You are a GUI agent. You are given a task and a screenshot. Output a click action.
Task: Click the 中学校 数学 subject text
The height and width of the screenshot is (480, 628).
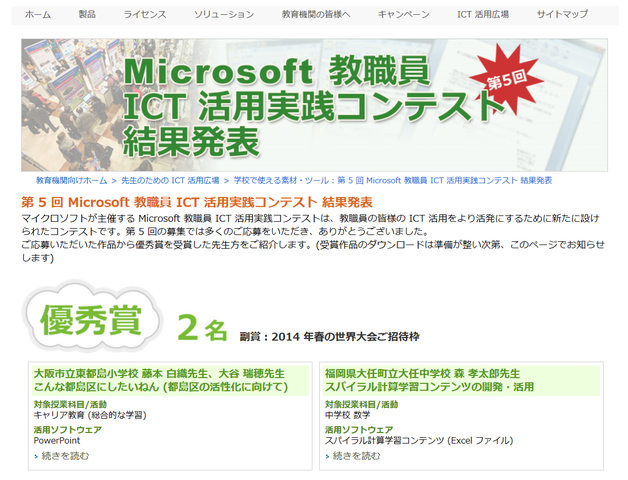[x=347, y=415]
